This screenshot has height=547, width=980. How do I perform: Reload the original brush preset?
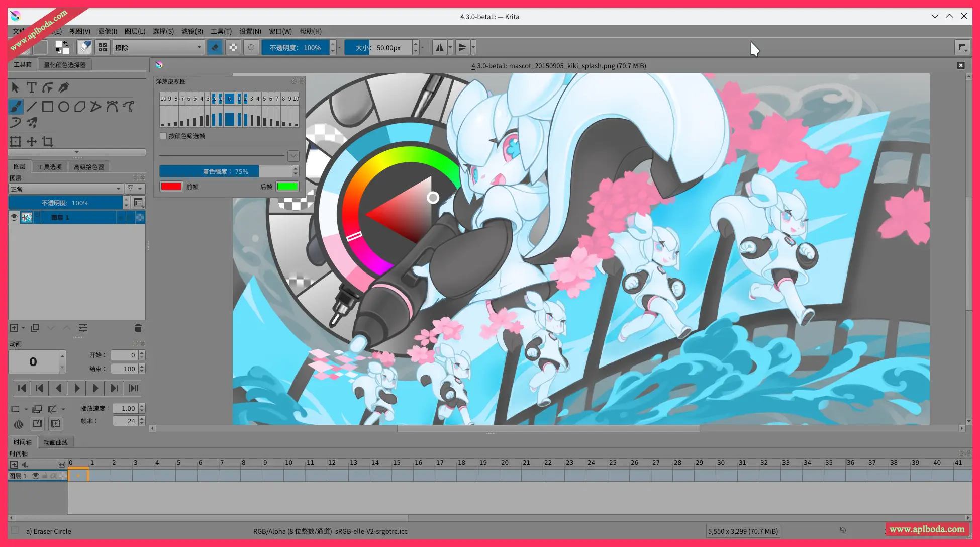click(251, 47)
